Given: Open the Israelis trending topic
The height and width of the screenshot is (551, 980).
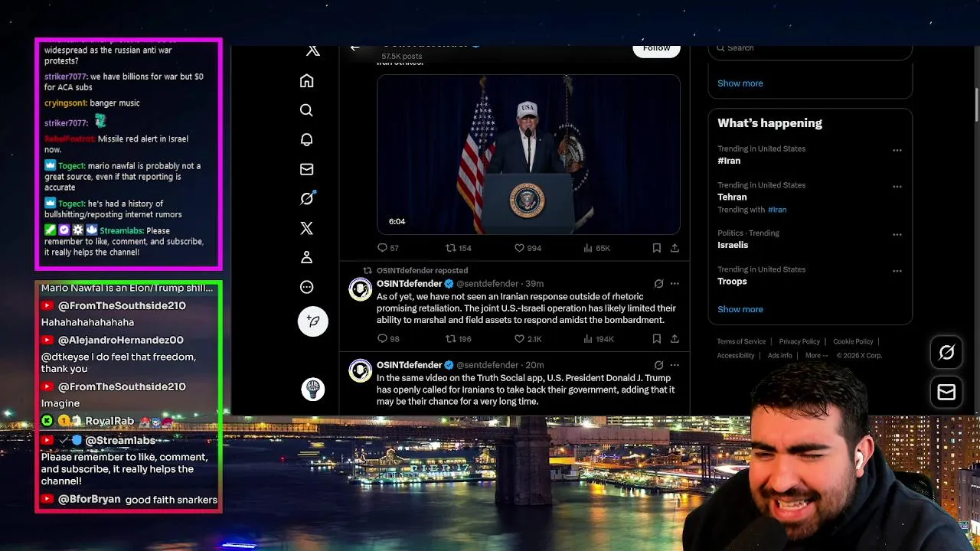Looking at the screenshot, I should coord(810,240).
